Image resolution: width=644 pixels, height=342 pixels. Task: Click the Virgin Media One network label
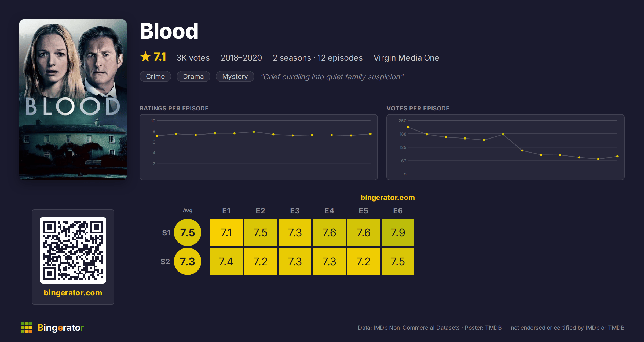406,58
